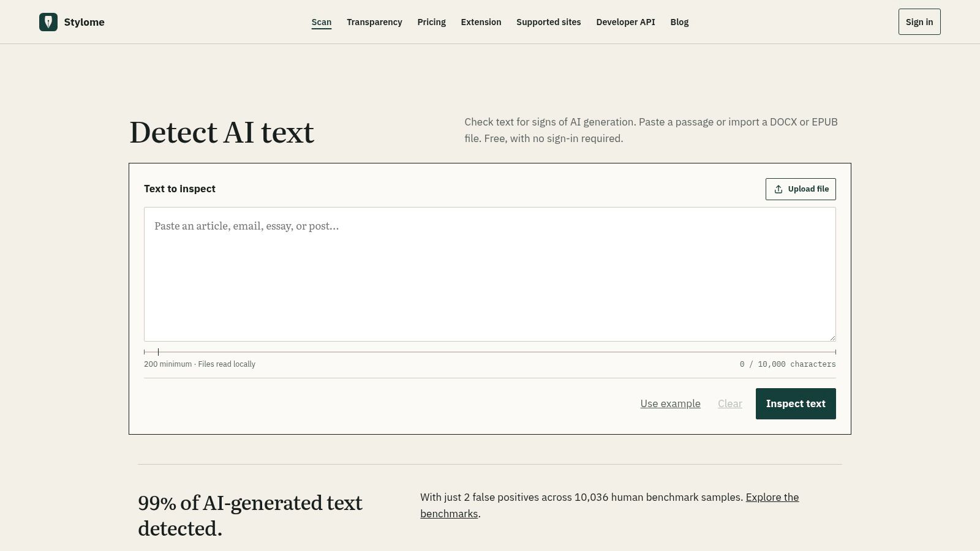
Task: Focus the Paste an article text area
Action: pos(490,274)
